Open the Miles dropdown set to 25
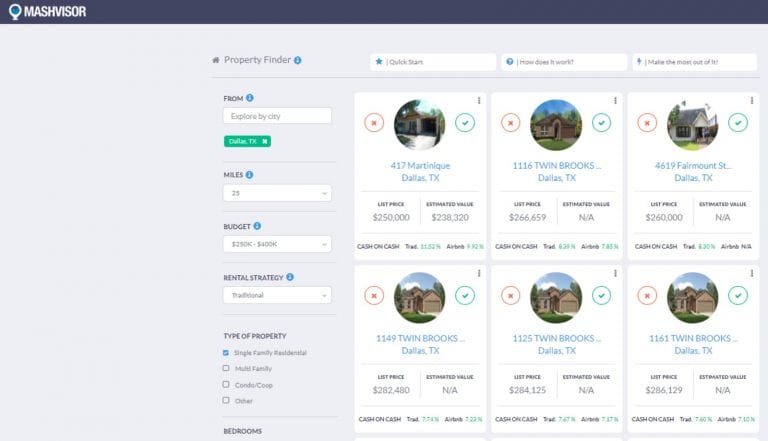 click(x=277, y=193)
